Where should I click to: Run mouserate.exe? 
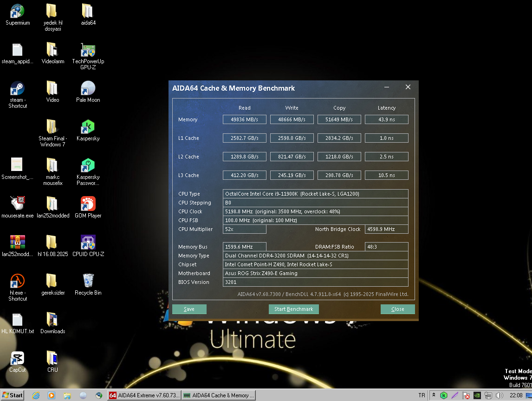click(18, 207)
